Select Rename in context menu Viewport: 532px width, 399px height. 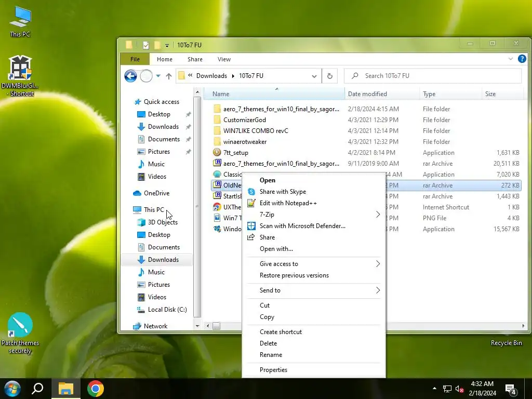(314, 354)
